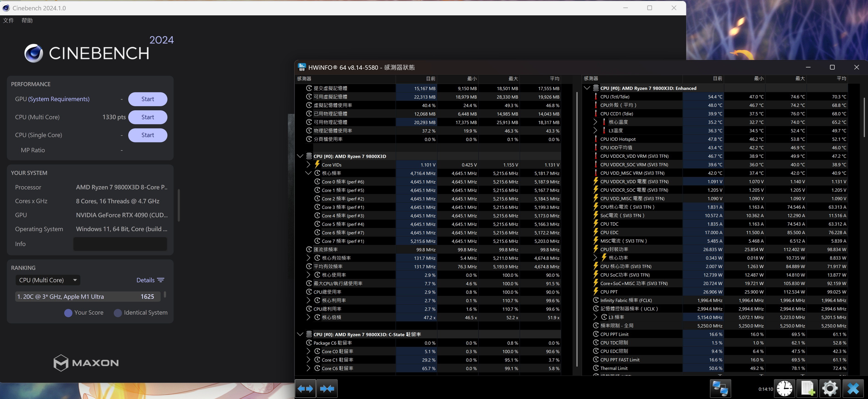
Task: Click the CPU (Tctl/Tdie) thermometer icon
Action: (x=596, y=97)
